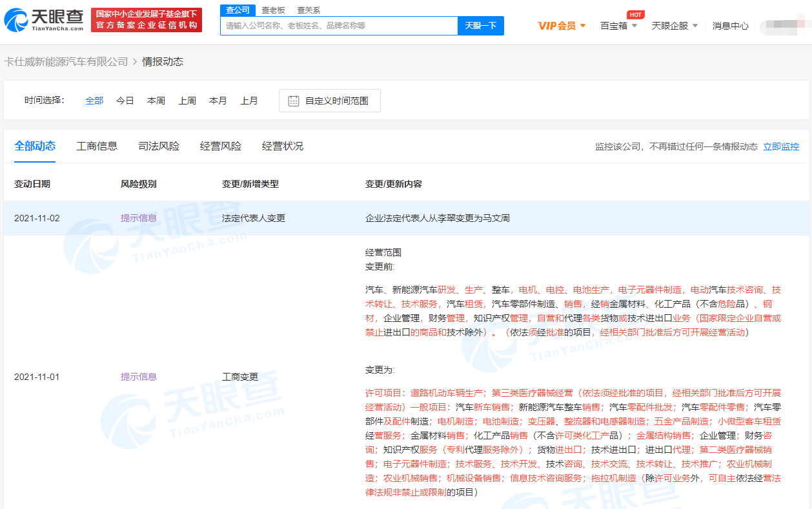Click the text 企业法定代表人从李翠变更为马文周
This screenshot has height=509, width=812.
click(438, 218)
